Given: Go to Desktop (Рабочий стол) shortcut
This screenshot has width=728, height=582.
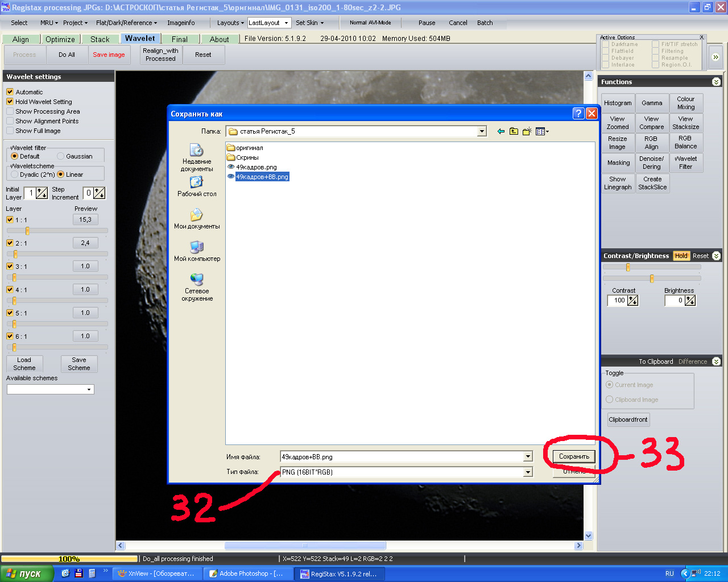Looking at the screenshot, I should pyautogui.click(x=197, y=186).
